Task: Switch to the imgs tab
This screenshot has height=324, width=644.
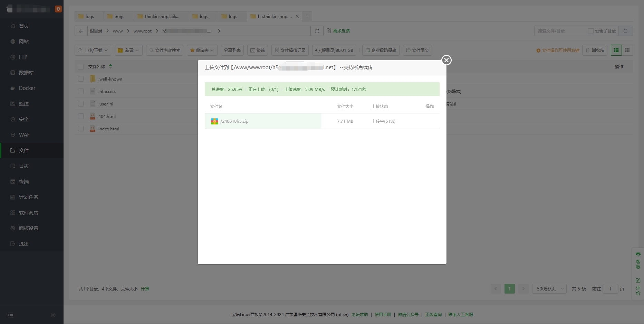Action: [x=119, y=16]
